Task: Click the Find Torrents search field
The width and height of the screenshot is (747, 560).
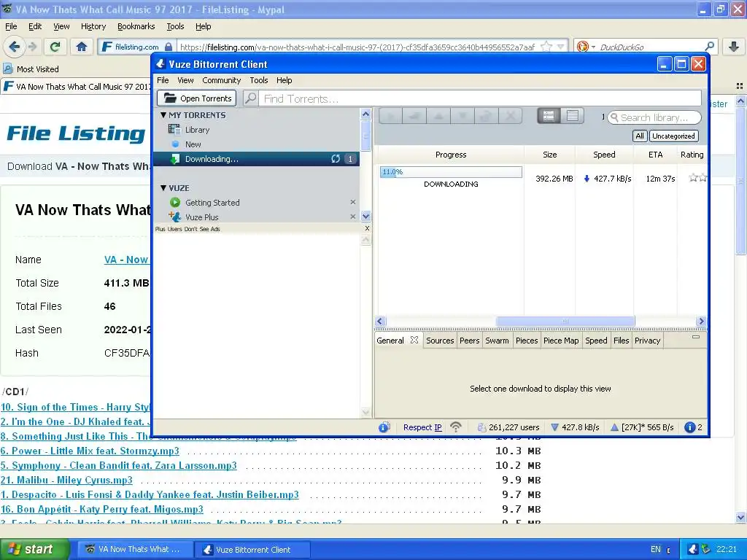Action: coord(481,98)
